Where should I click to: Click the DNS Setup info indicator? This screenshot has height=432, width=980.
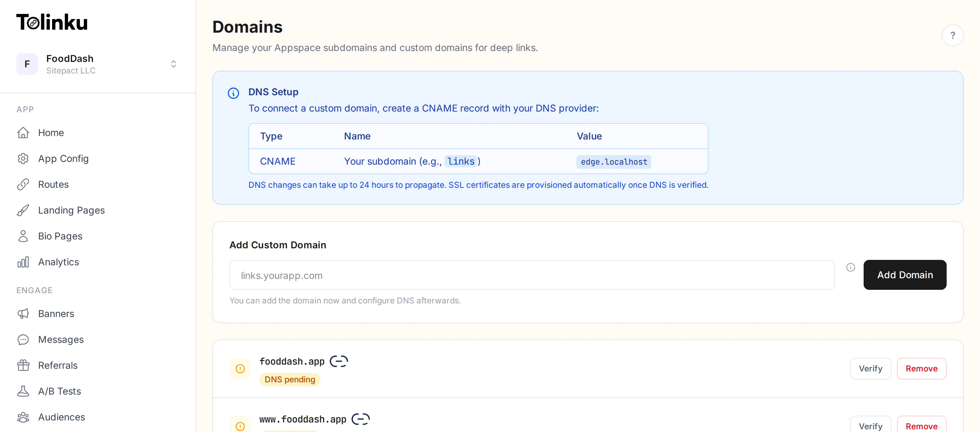pos(233,93)
